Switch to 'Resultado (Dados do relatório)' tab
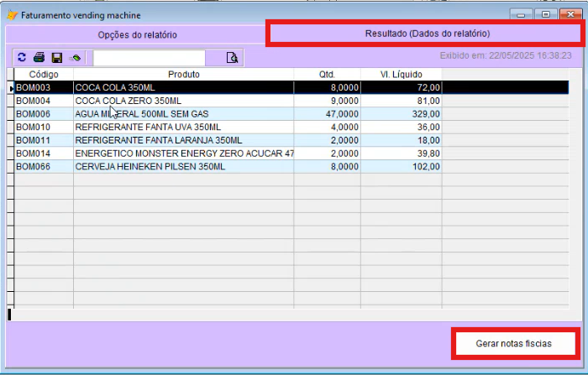 [x=426, y=34]
